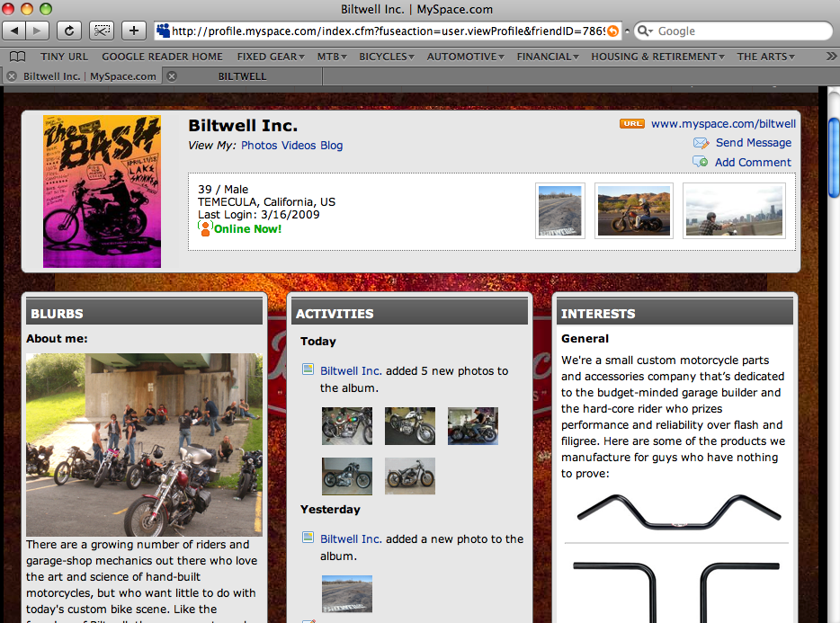The width and height of the screenshot is (840, 623).
Task: Click the orange snapback icon in the address bar
Action: coord(612,31)
